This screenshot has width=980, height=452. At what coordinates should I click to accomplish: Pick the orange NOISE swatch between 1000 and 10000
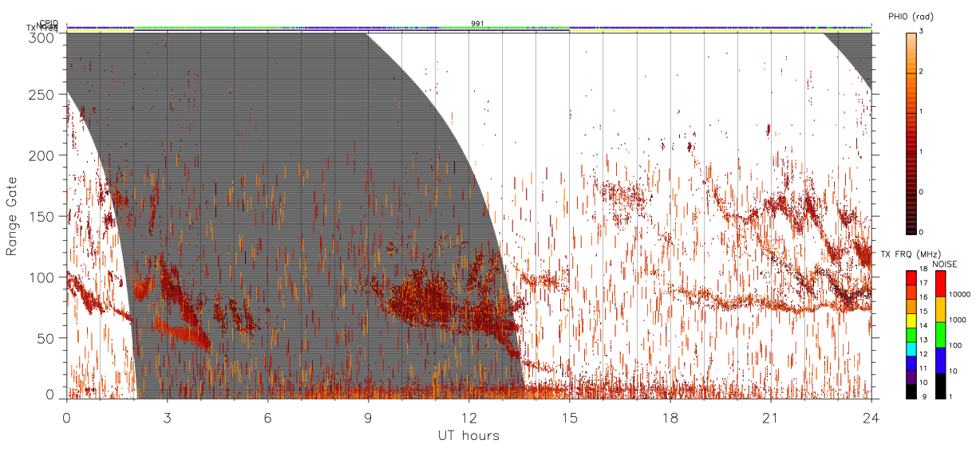(x=940, y=309)
